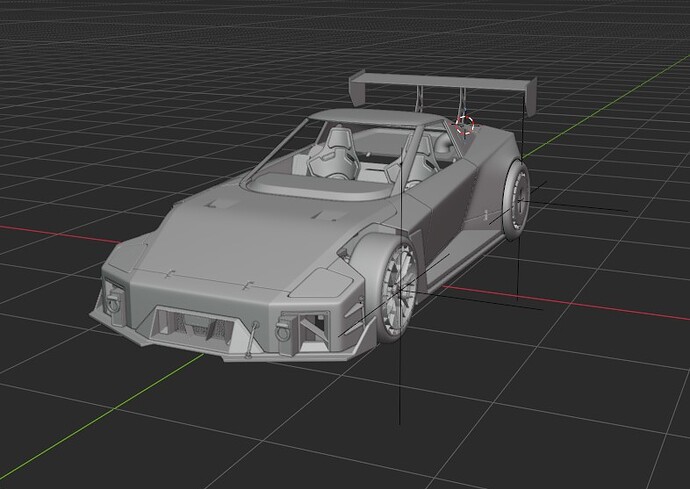This screenshot has height=489, width=690.
Task: Select the rear right wheel of the car
Action: pyautogui.click(x=516, y=200)
